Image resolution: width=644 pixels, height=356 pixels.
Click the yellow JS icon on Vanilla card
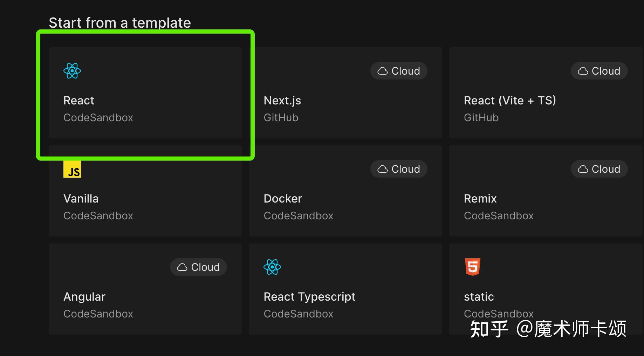[x=72, y=170]
